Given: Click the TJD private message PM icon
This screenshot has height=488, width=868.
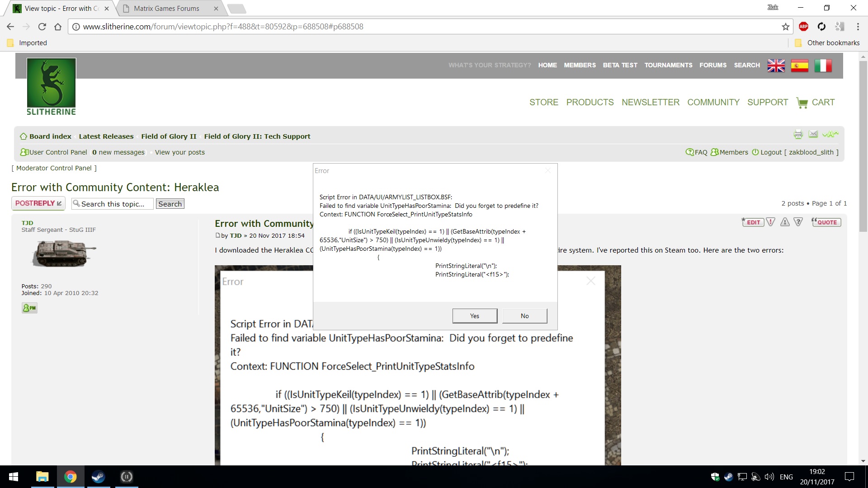Looking at the screenshot, I should click(29, 308).
